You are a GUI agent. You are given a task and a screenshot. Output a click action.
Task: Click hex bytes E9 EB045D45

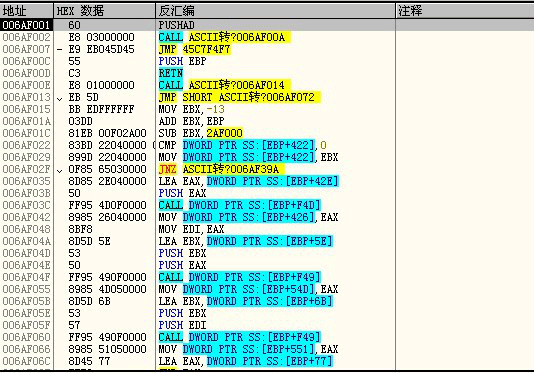coord(101,49)
